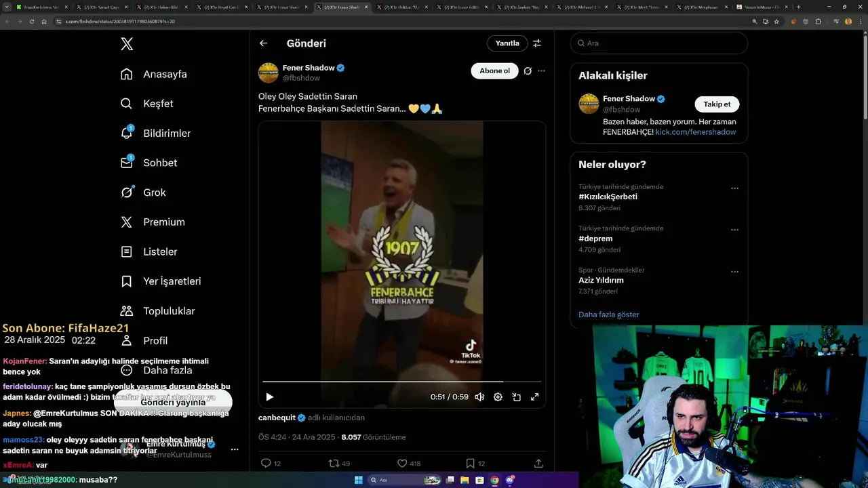Go back with the Gönderi arrow
The width and height of the screenshot is (868, 488).
[x=264, y=43]
